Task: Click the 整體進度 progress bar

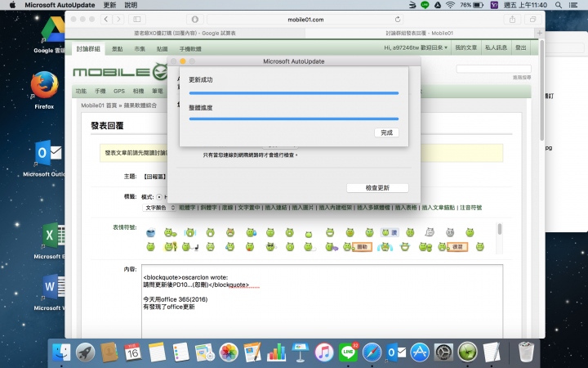Action: tap(294, 119)
